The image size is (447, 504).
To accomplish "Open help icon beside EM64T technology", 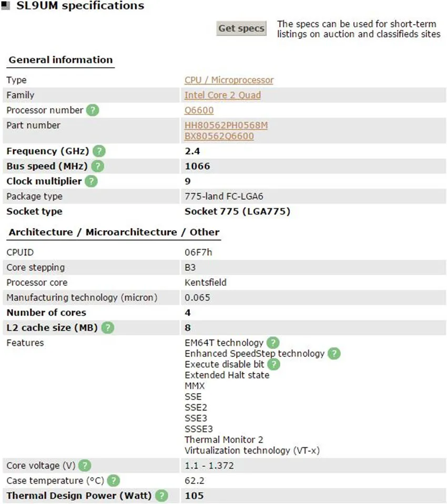I will pos(273,343).
